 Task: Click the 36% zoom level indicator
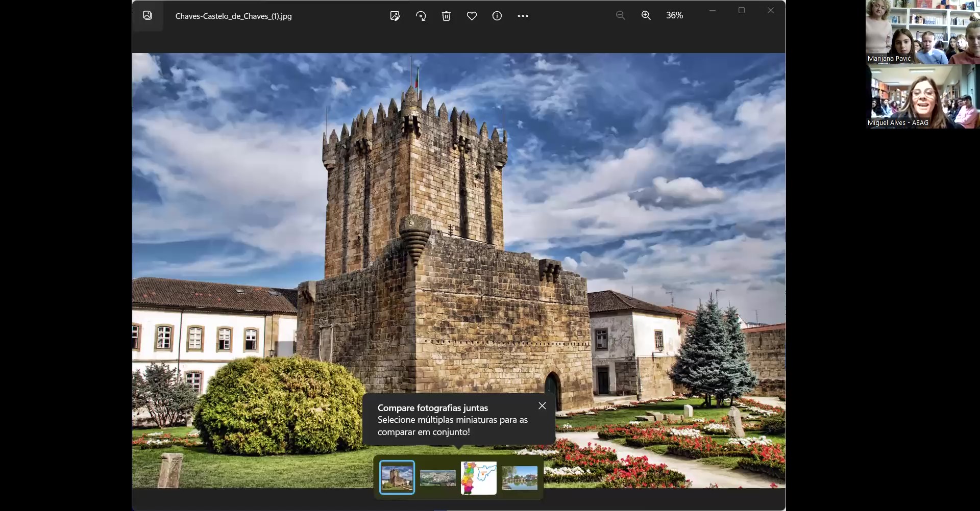click(x=674, y=15)
